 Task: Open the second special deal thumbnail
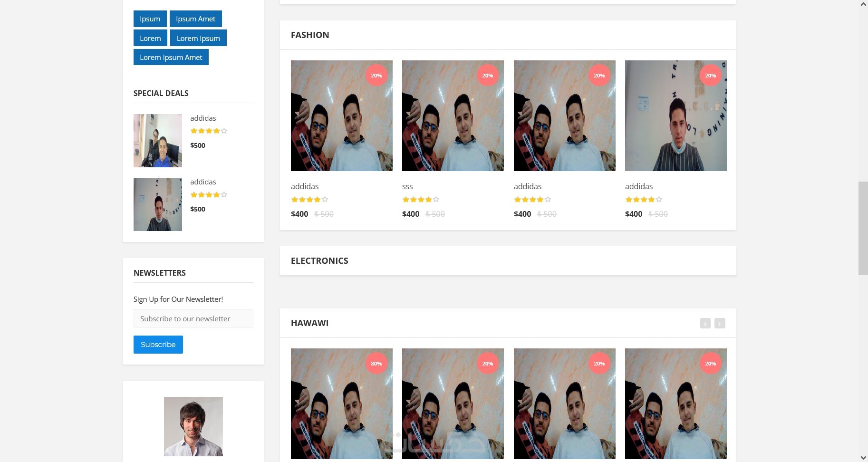(x=158, y=204)
